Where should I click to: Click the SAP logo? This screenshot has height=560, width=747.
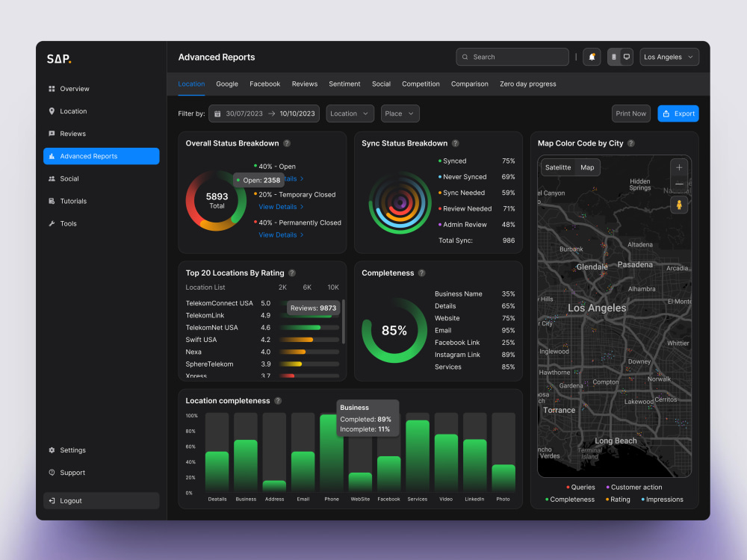(59, 58)
